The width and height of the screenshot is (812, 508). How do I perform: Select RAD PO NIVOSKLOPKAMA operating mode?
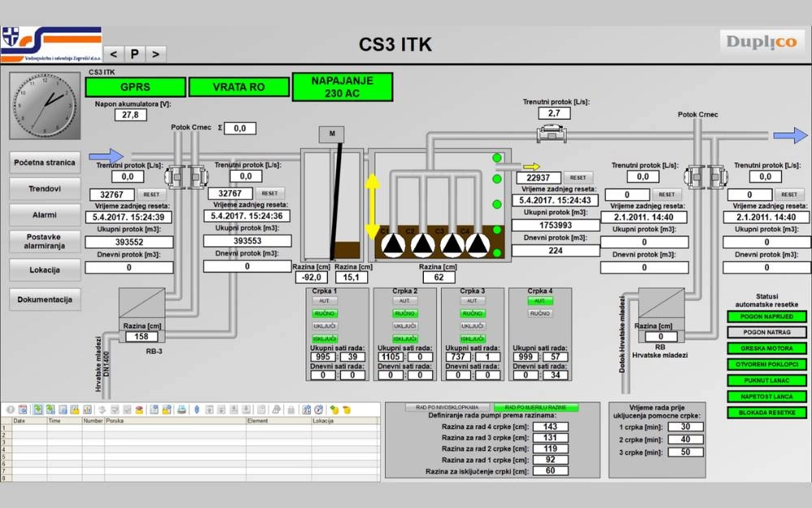pos(441,407)
